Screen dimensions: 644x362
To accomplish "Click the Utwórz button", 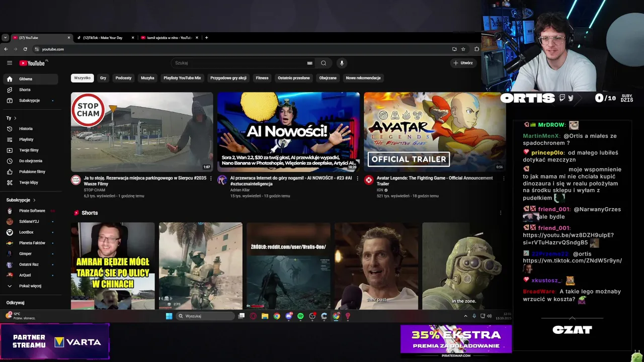I will click(463, 63).
